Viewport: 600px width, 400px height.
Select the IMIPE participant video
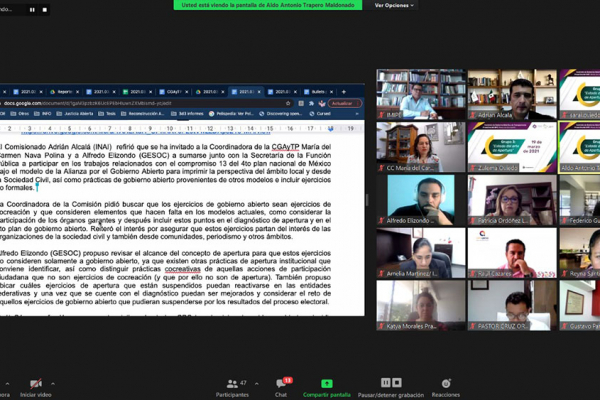(x=421, y=94)
